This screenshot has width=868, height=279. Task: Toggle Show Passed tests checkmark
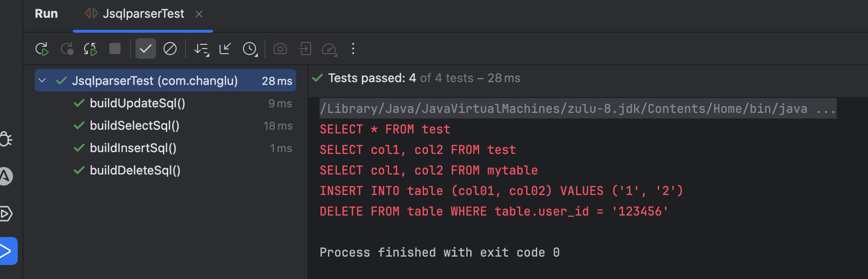[146, 49]
